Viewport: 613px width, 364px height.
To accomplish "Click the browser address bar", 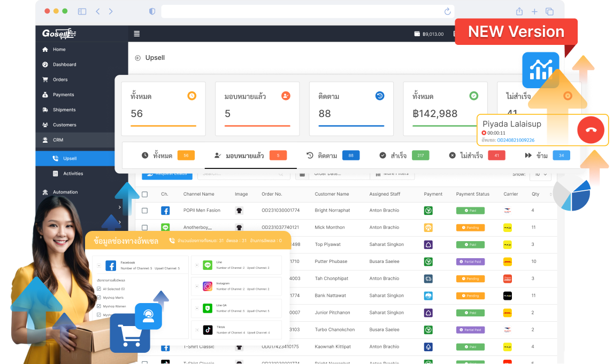I will tap(308, 11).
